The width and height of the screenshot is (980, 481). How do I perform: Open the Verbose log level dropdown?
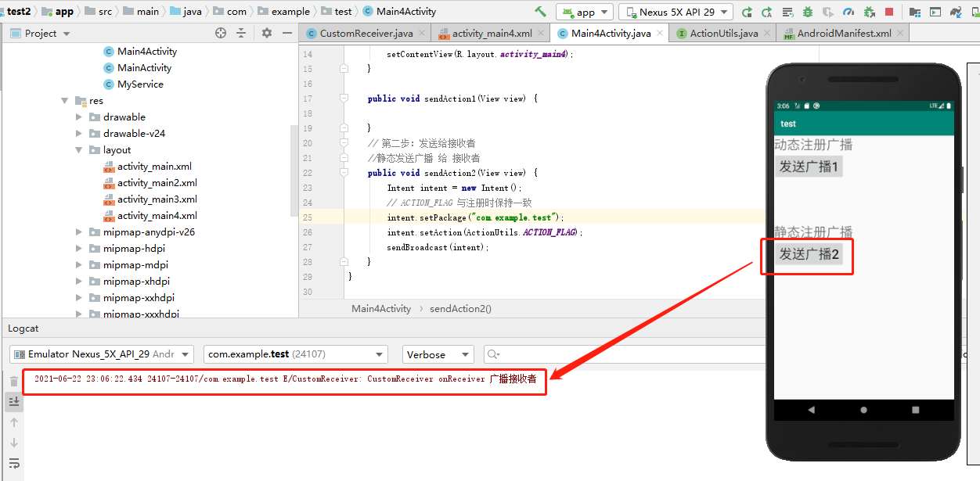tap(438, 354)
